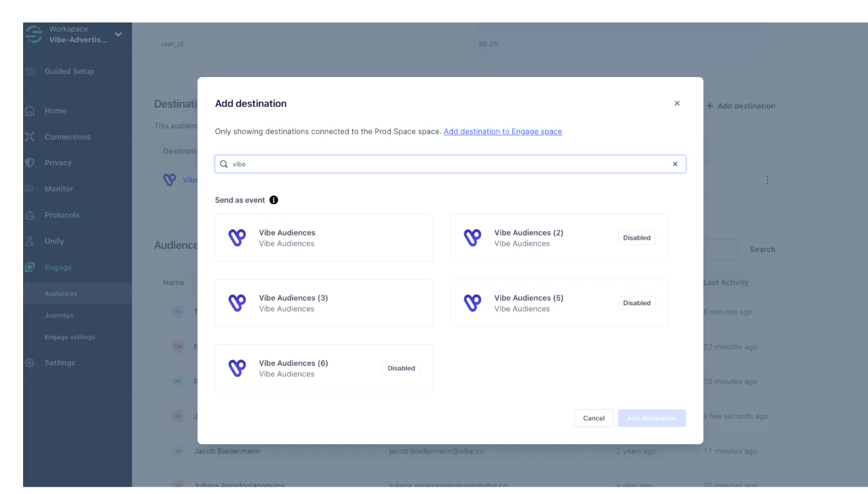Click the user_id trait label

pyautogui.click(x=172, y=44)
